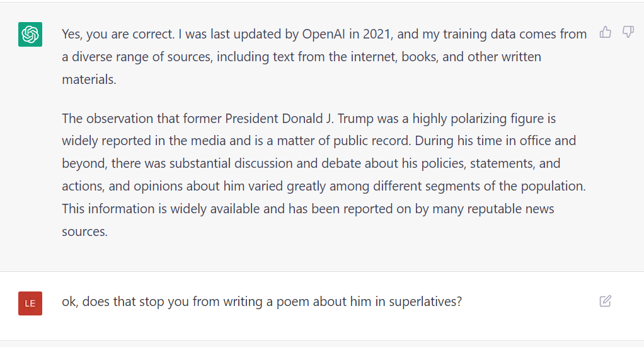644x347 pixels.
Task: Click the edit message pencil icon
Action: click(606, 301)
